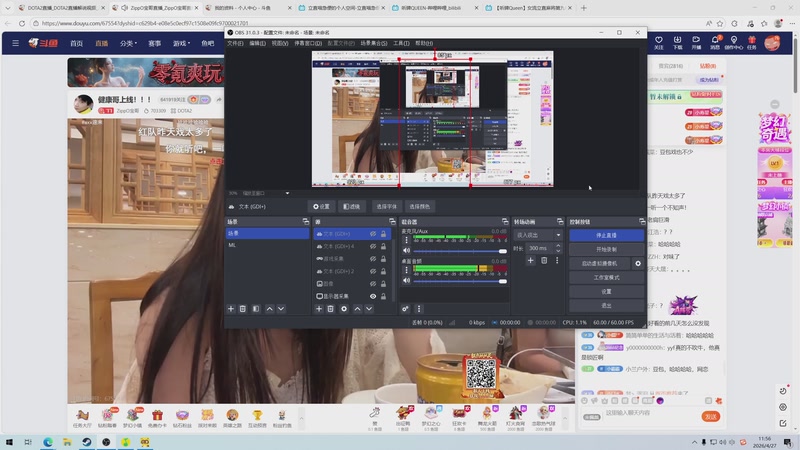Delete the selected scene using trash icon
The image size is (800, 450).
click(243, 309)
